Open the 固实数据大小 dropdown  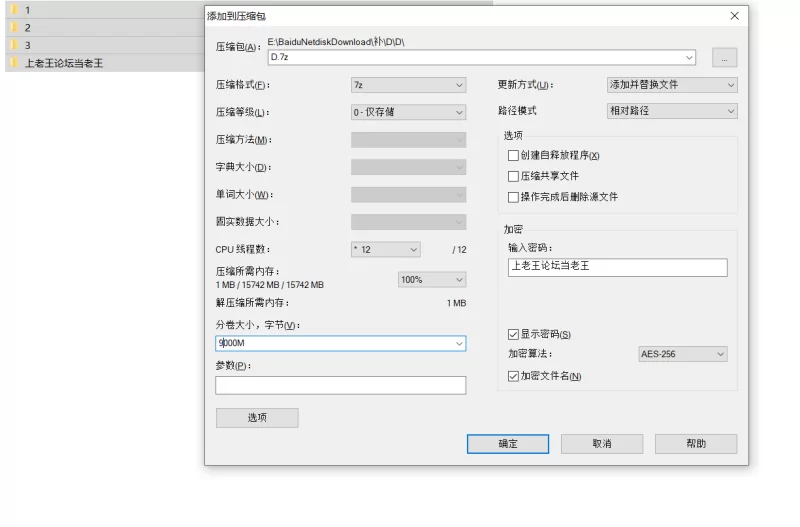click(x=408, y=222)
